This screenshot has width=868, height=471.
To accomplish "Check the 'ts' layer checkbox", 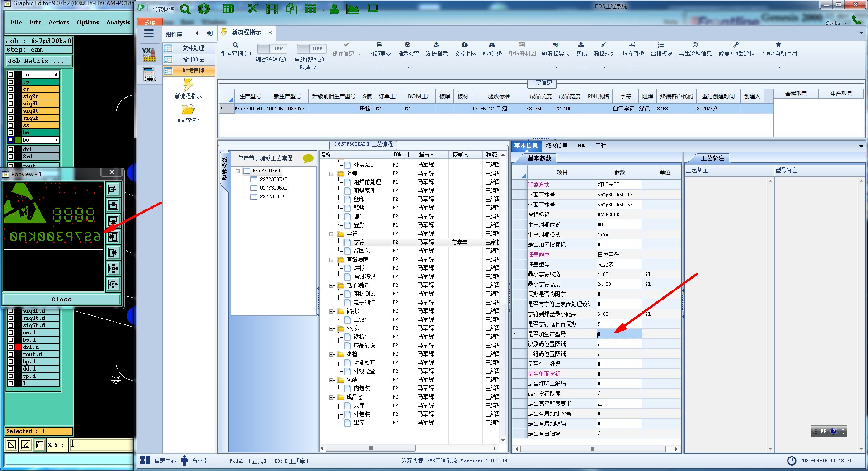I will (x=11, y=82).
